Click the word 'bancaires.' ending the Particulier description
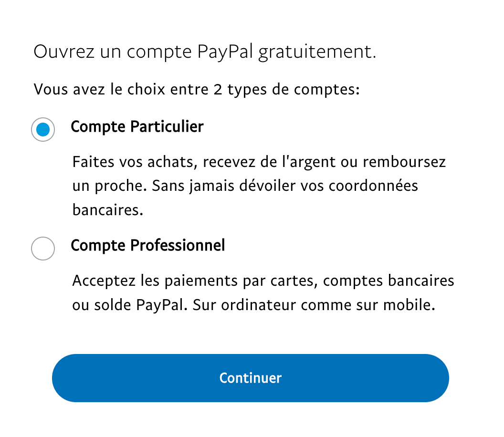Image resolution: width=504 pixels, height=437 pixels. pyautogui.click(x=108, y=210)
